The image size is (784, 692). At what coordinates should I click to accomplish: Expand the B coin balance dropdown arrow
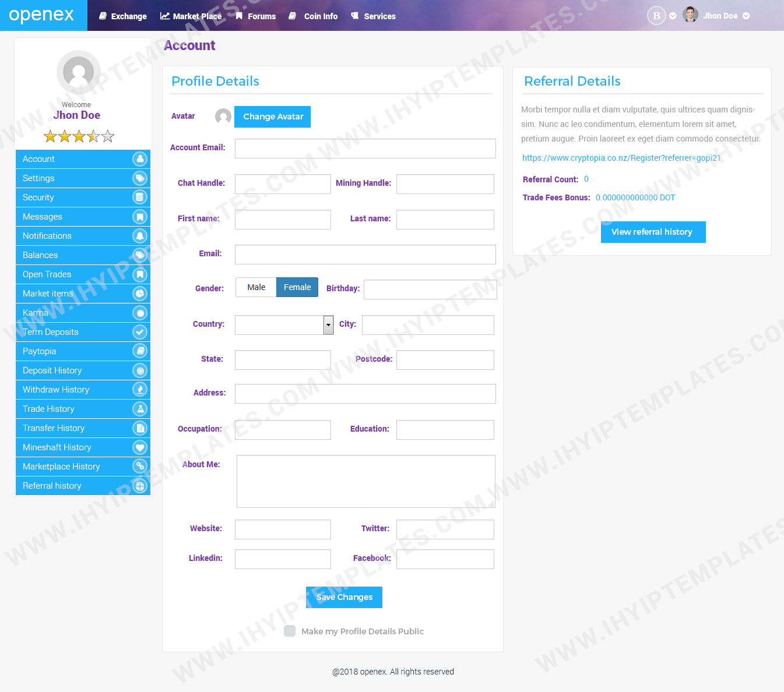[x=673, y=16]
